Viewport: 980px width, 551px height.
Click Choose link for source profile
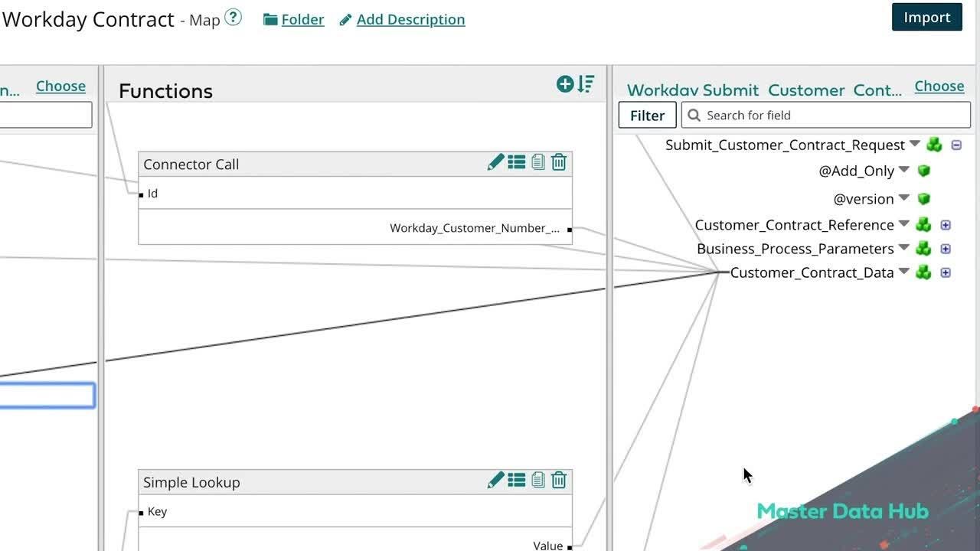[x=60, y=86]
